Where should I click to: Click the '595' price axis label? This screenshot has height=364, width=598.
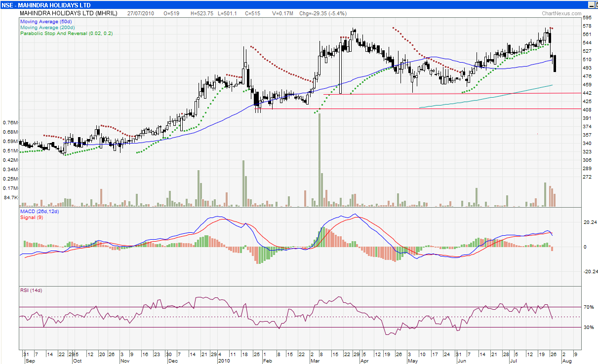[x=587, y=17]
